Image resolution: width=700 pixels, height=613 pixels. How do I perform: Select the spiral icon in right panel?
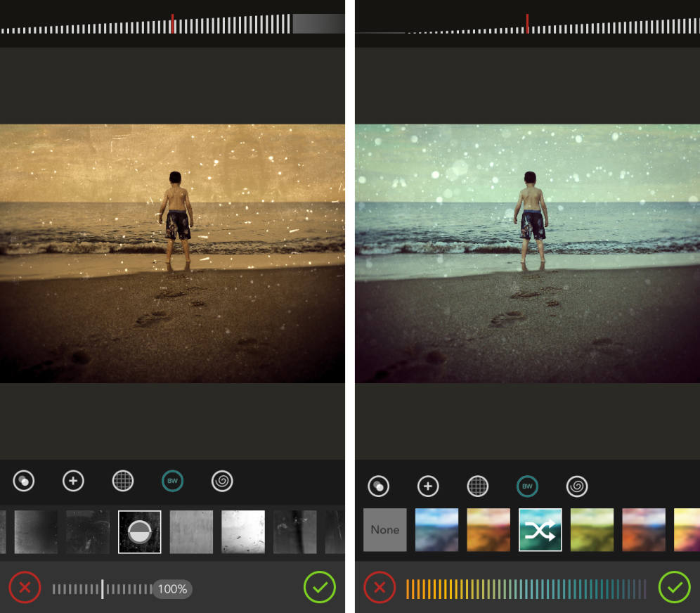click(576, 486)
